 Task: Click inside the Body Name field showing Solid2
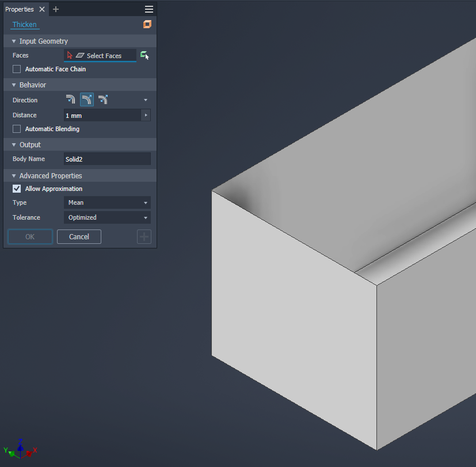(106, 159)
